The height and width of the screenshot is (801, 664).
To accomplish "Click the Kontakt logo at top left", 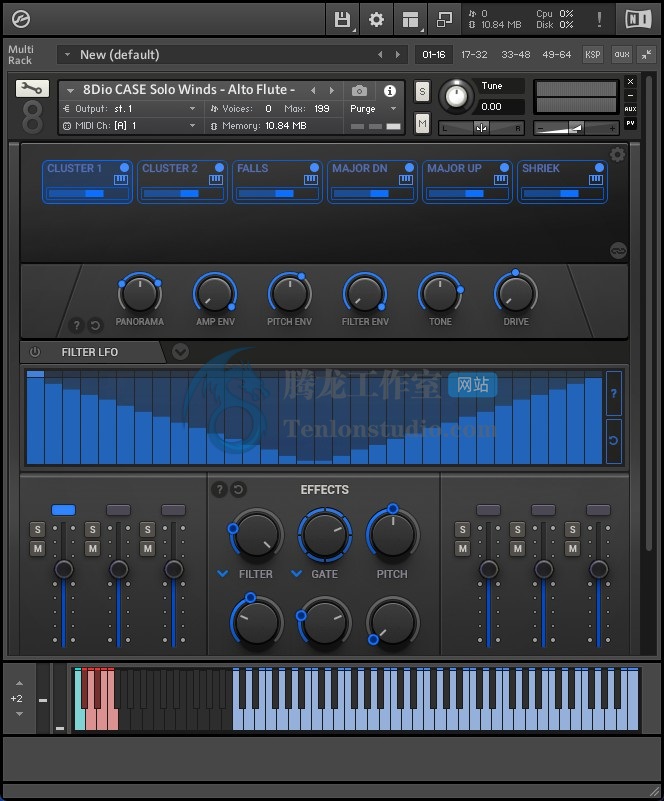I will pos(21,19).
